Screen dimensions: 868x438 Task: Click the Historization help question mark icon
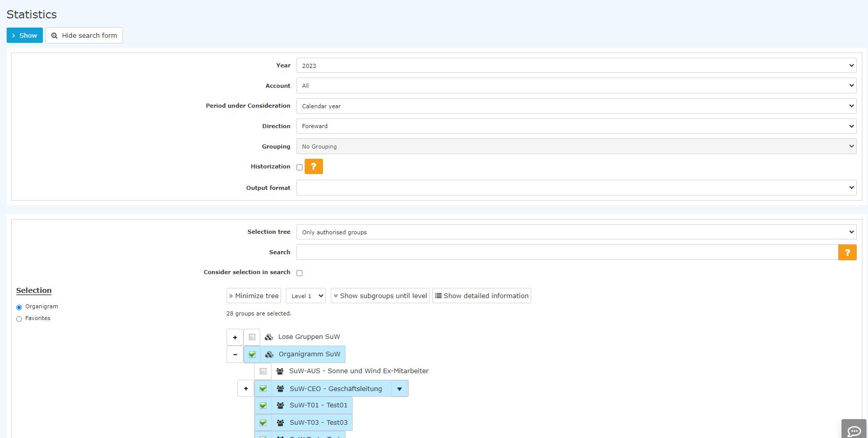313,166
